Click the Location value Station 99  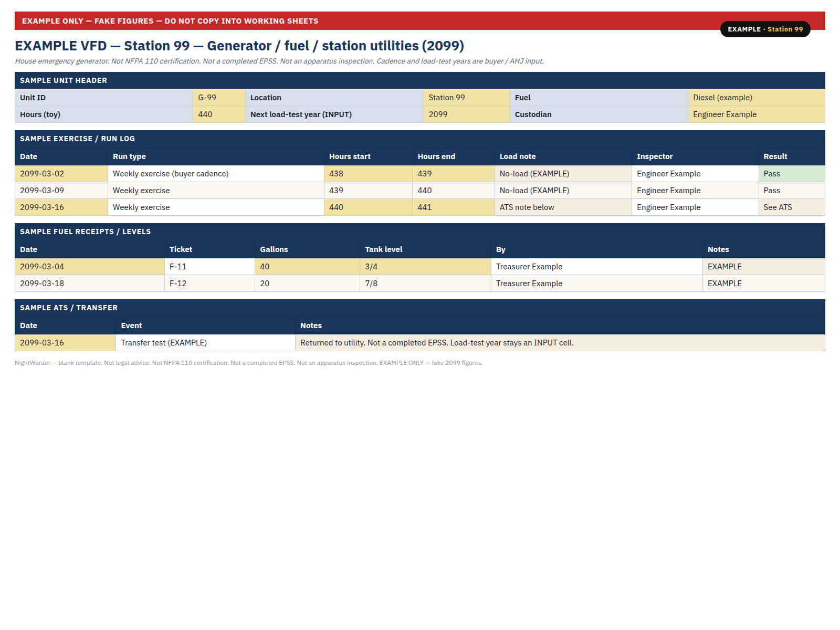point(466,98)
